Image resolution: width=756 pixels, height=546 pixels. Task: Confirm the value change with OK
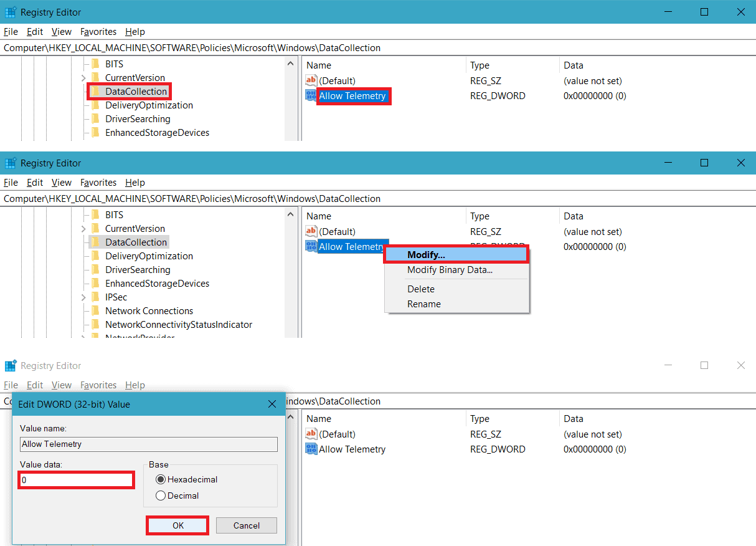[x=177, y=525]
